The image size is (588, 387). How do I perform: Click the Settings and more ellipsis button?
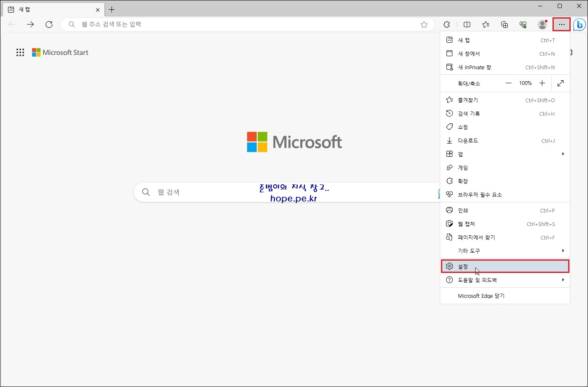561,25
